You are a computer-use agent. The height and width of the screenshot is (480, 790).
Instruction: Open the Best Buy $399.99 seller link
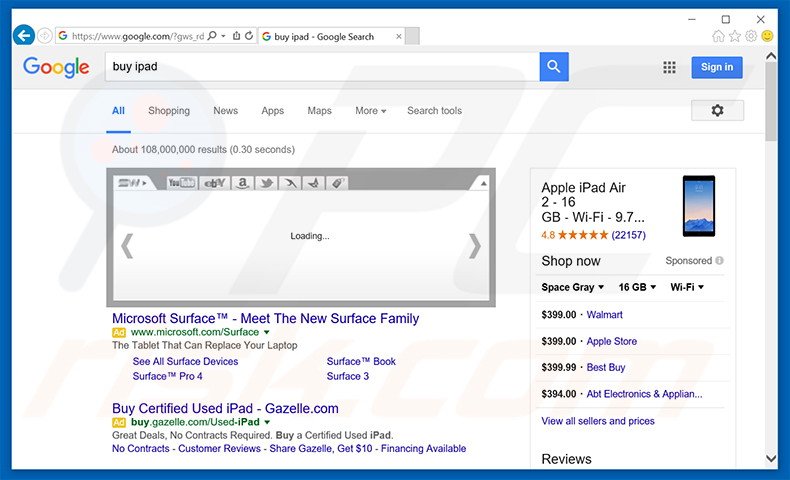[606, 368]
